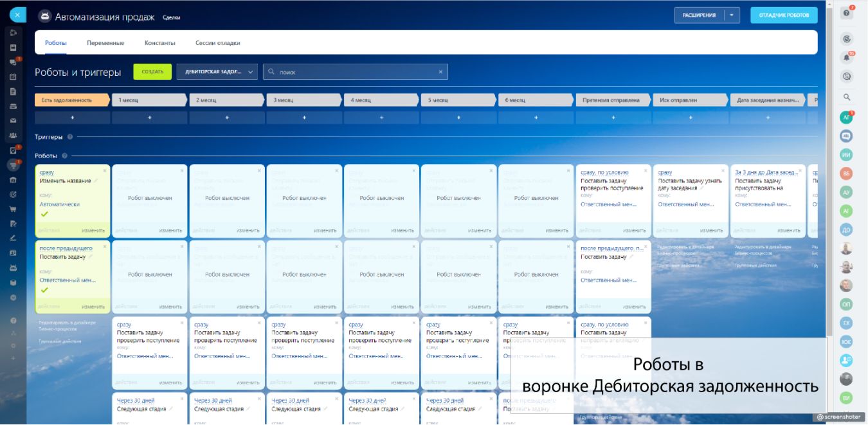Screen dimensions: 868x425
Task: Launch the Отладчик роботов button
Action: (x=783, y=15)
